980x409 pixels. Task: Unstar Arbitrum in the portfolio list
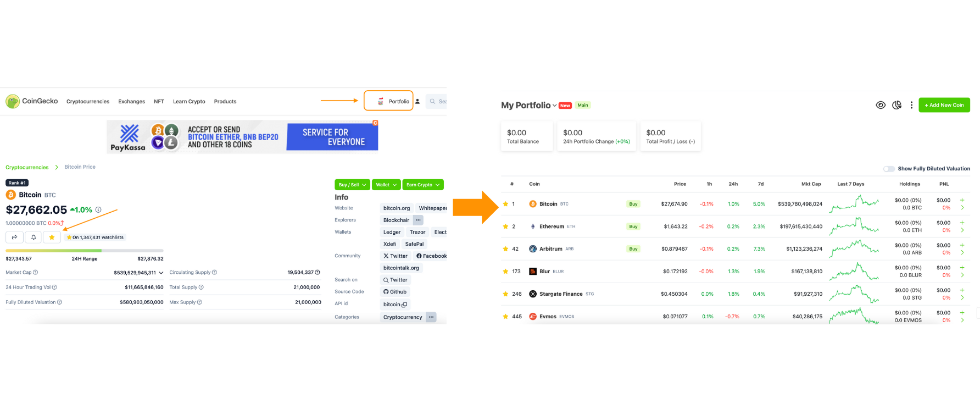(x=505, y=249)
